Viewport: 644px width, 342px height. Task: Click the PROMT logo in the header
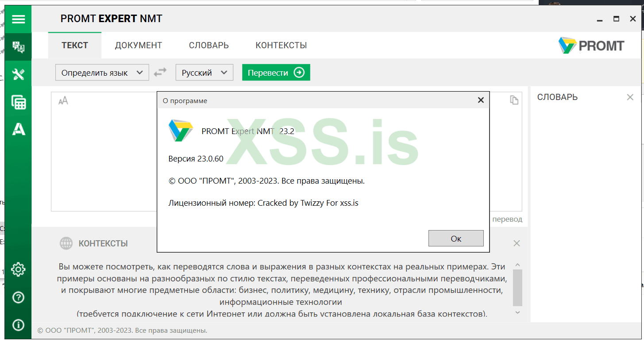point(591,46)
